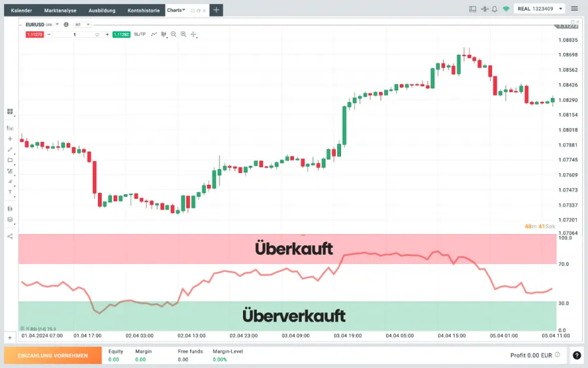Add new chart with bottom-left plus
This screenshot has width=588, height=368.
point(10,338)
